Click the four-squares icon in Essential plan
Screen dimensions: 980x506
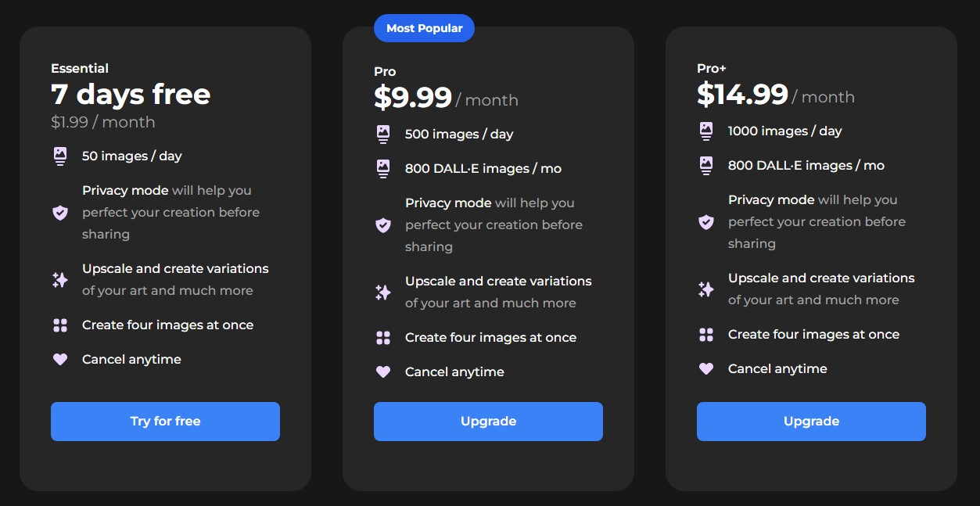point(60,325)
